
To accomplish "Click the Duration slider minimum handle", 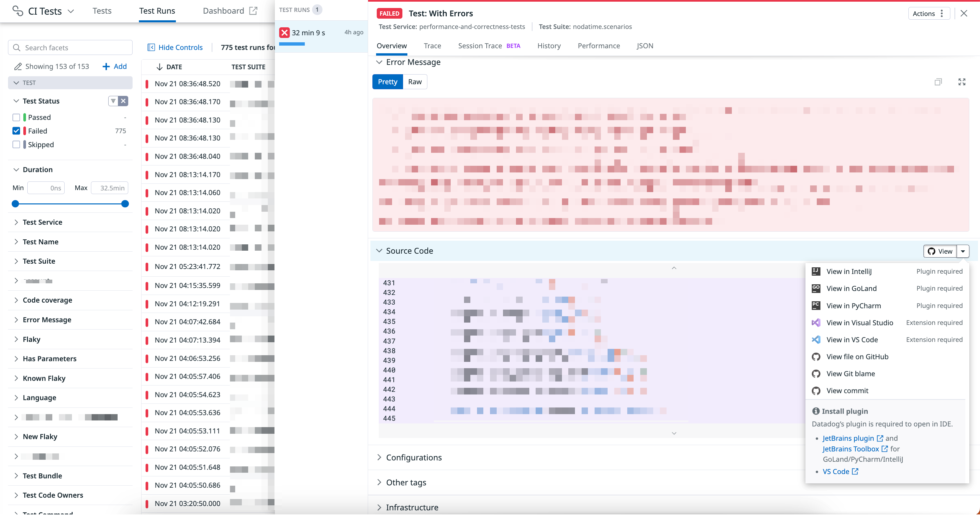I will click(x=15, y=204).
